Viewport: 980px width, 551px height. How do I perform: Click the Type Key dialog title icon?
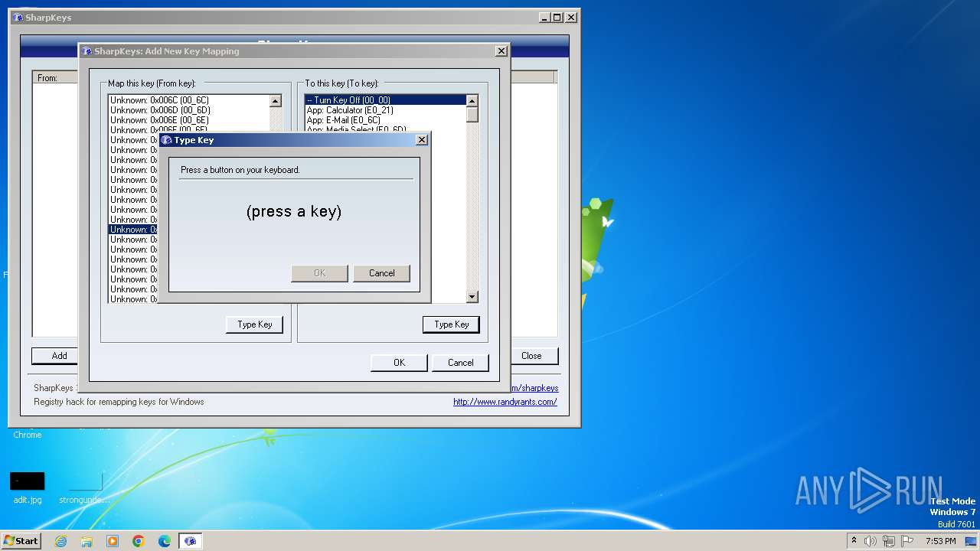pos(166,140)
